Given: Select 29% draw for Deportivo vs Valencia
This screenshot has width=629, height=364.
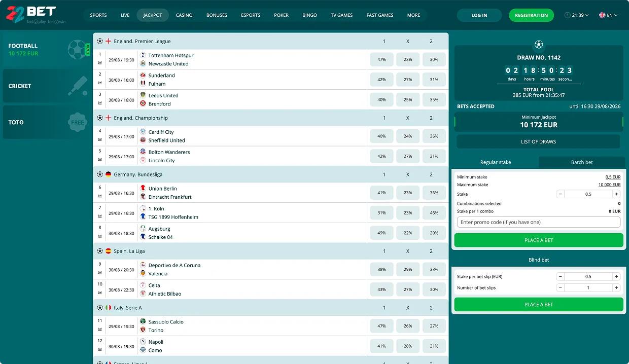Looking at the screenshot, I should tap(408, 269).
